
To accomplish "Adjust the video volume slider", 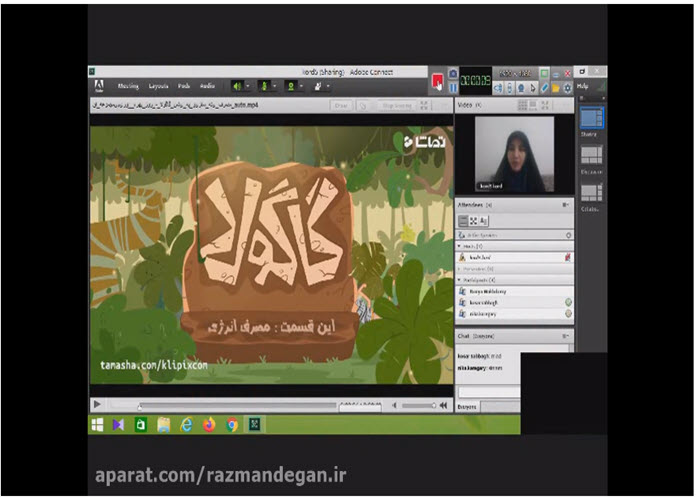I will coord(419,405).
